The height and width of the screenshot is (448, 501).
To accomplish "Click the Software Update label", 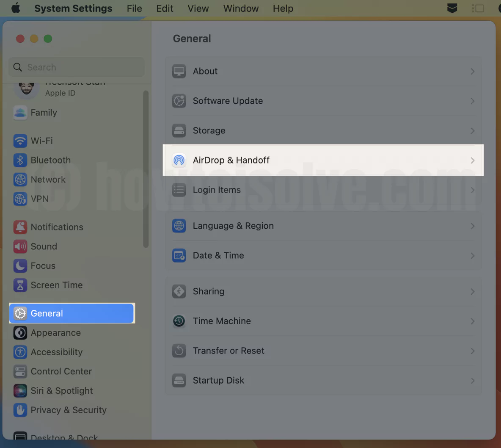I will 228,101.
